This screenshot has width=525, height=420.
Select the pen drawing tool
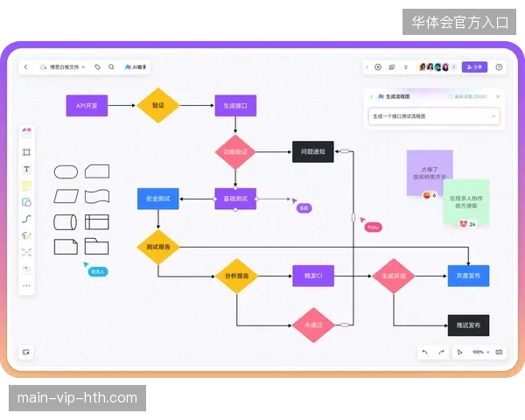pos(26,235)
